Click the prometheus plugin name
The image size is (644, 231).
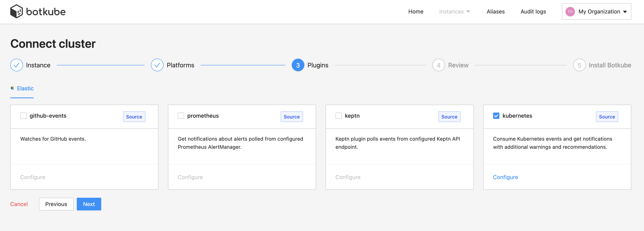(203, 116)
